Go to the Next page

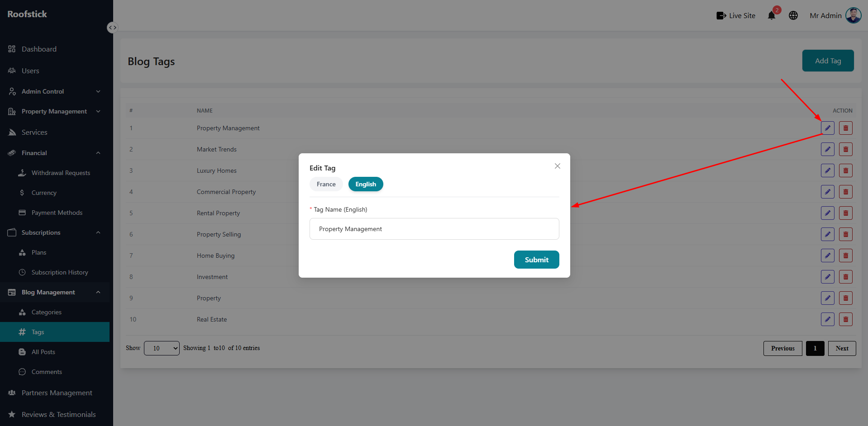[x=842, y=348]
